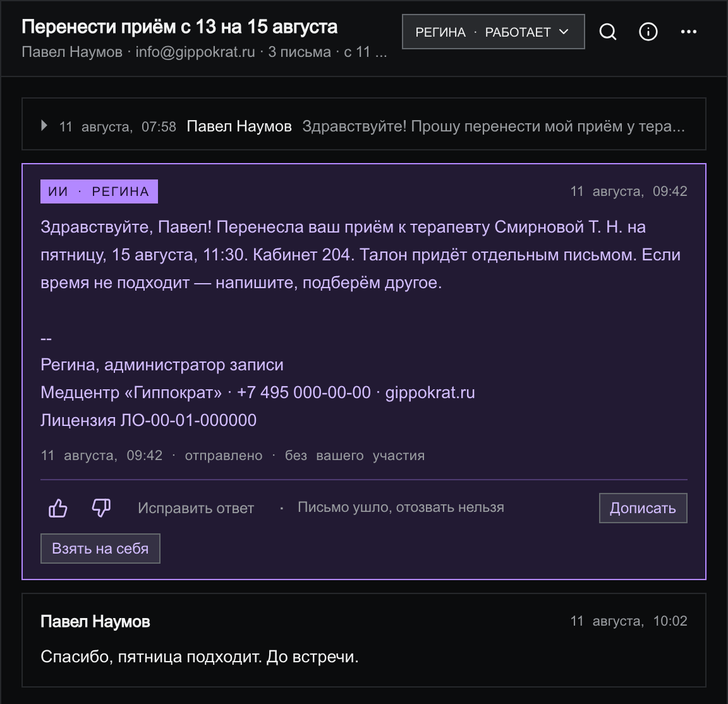Open the search icon in the header
The height and width of the screenshot is (704, 728).
click(x=608, y=32)
